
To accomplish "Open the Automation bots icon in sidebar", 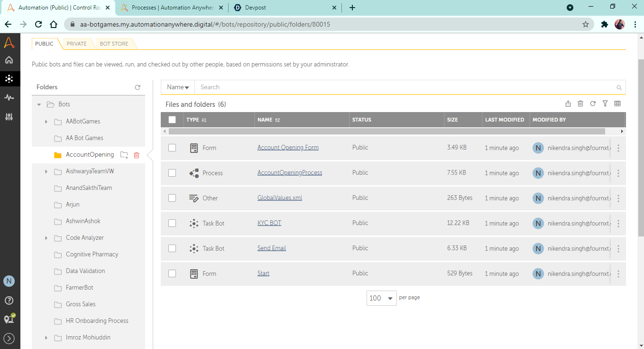I will pos(9,79).
